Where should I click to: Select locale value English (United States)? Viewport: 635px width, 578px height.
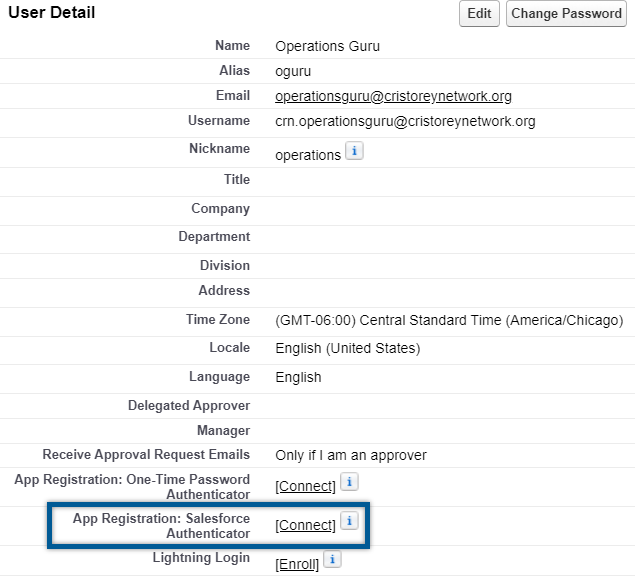click(348, 348)
